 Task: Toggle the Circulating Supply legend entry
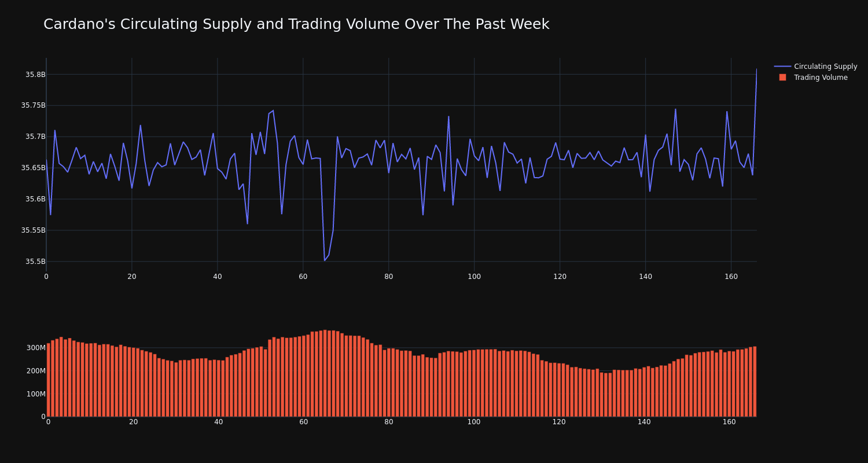(x=815, y=67)
